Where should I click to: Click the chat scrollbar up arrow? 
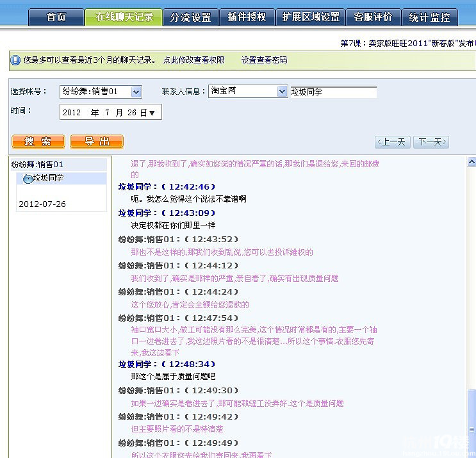click(472, 162)
